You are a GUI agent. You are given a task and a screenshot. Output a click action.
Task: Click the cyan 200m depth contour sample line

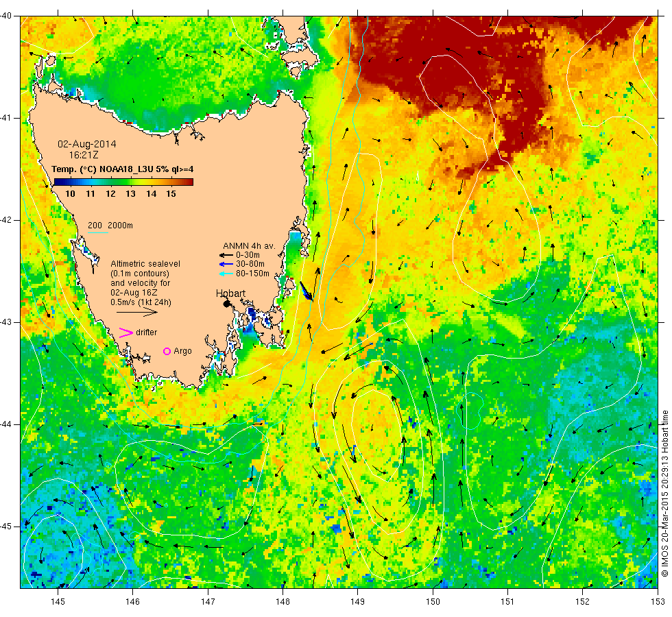(97, 232)
